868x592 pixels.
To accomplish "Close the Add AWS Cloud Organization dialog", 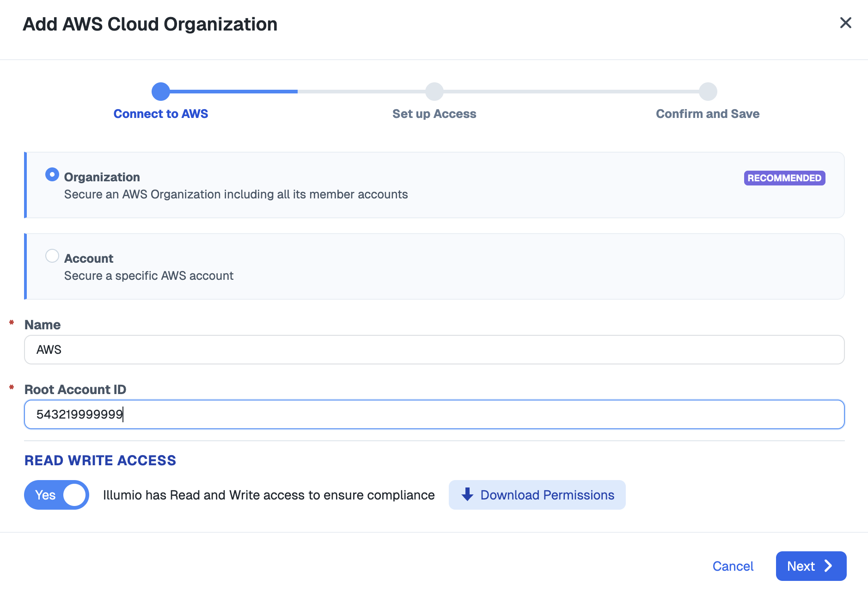I will (845, 23).
